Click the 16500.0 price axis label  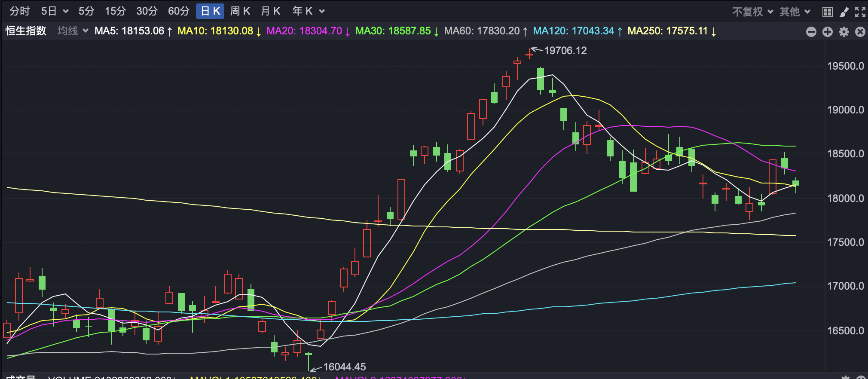[x=846, y=330]
